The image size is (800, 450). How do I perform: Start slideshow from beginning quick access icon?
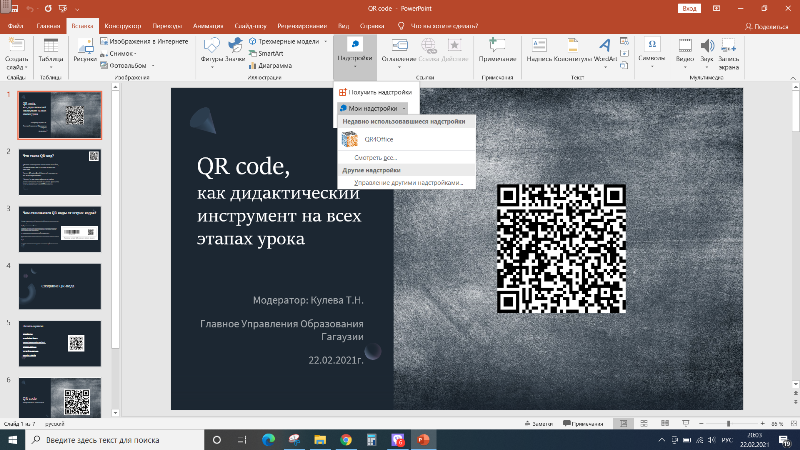point(63,9)
